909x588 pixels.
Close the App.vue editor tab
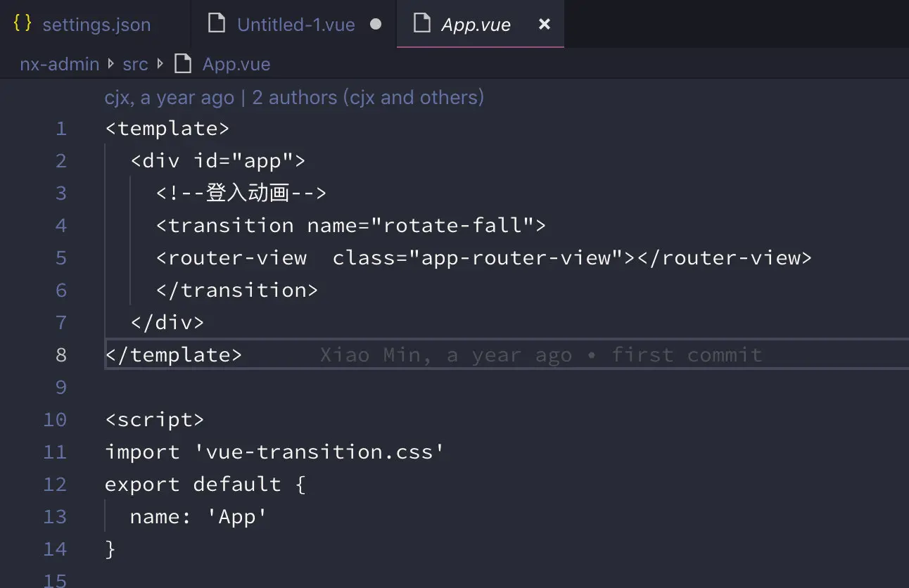(x=544, y=24)
